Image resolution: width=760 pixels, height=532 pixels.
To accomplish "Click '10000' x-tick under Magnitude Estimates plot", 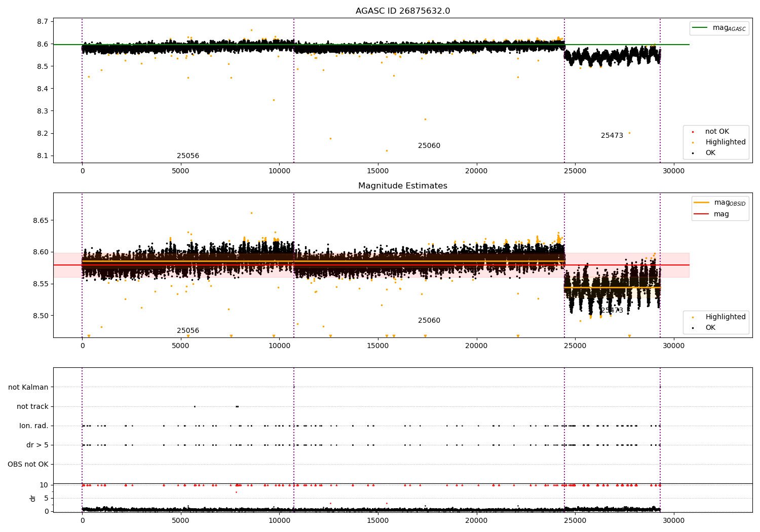I will pyautogui.click(x=279, y=346).
